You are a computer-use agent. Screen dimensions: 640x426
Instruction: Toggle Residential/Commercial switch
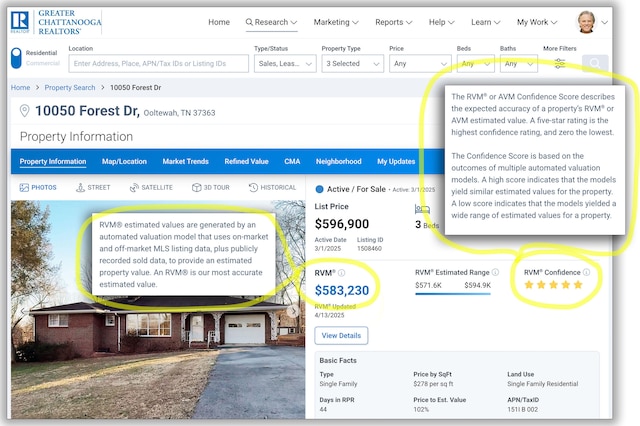[16, 58]
